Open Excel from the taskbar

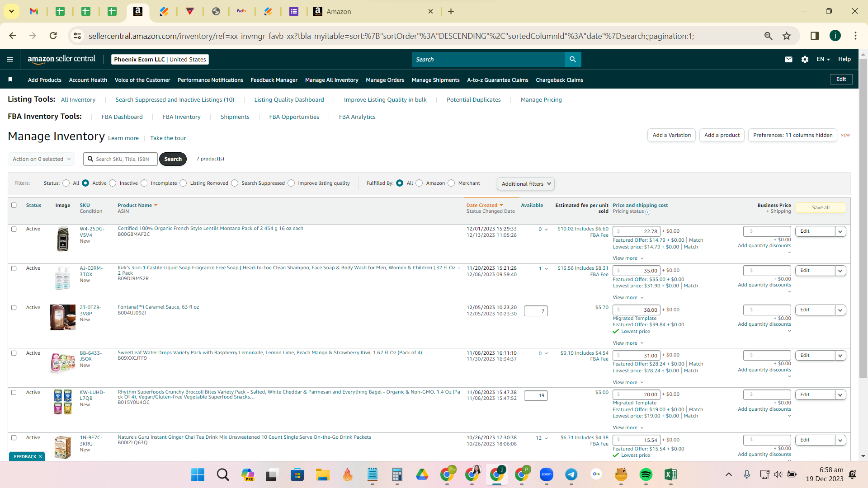(670, 474)
